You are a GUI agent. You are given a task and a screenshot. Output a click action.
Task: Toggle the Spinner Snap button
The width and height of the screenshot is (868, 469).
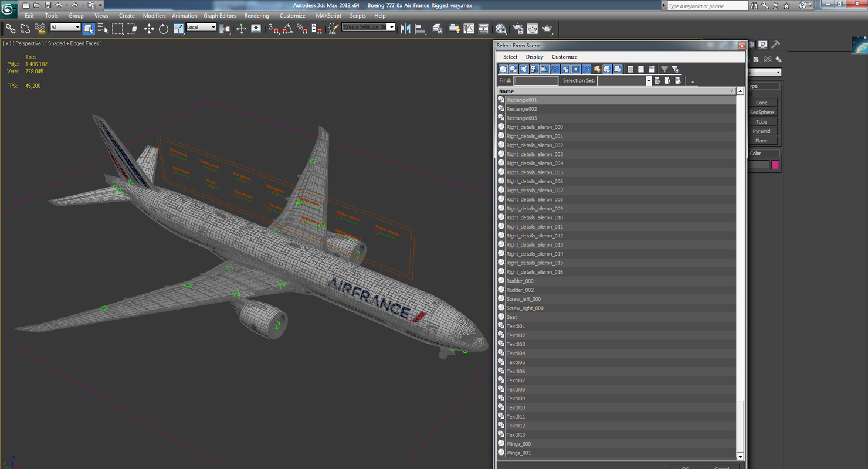point(317,28)
